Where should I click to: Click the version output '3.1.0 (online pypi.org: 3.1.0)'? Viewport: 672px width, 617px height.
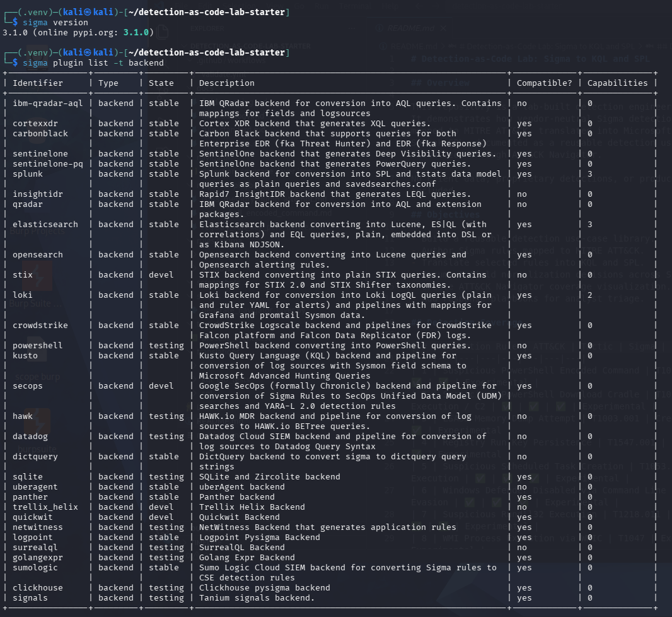[78, 33]
